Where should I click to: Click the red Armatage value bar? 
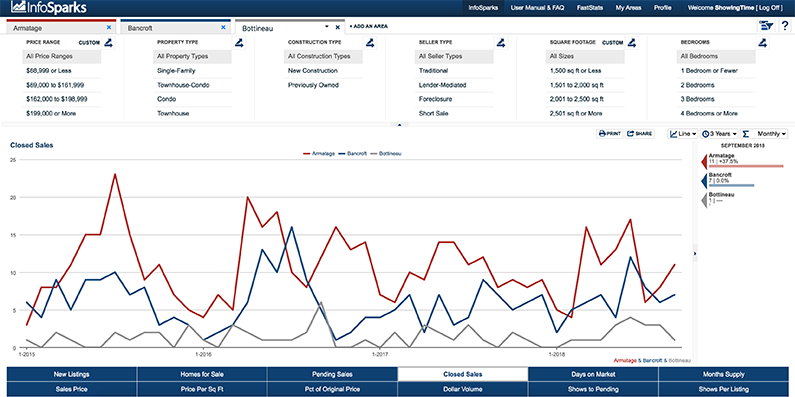[746, 166]
